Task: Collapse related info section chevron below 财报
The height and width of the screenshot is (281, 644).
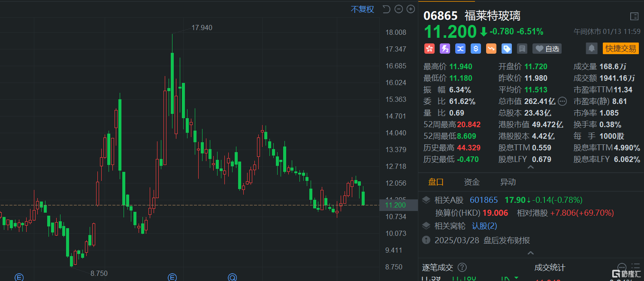Action: click(x=531, y=253)
